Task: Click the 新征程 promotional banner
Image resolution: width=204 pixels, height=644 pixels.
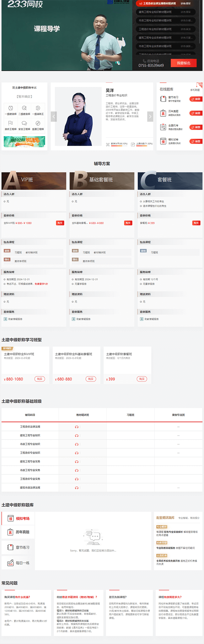Action: tap(24, 142)
